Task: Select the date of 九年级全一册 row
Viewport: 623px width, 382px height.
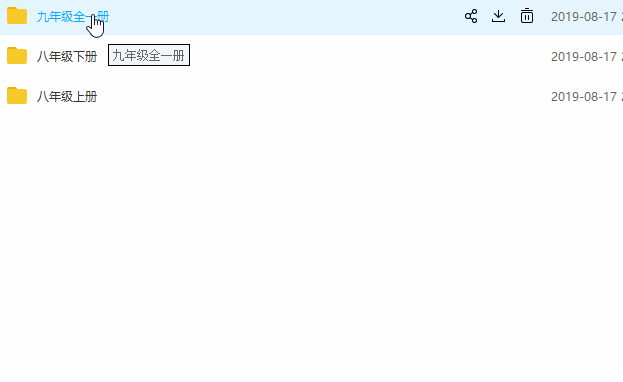Action: coord(587,17)
